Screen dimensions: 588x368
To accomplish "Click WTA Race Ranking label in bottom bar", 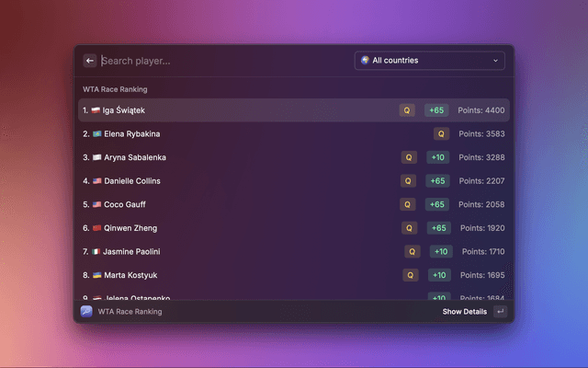I will pos(130,311).
